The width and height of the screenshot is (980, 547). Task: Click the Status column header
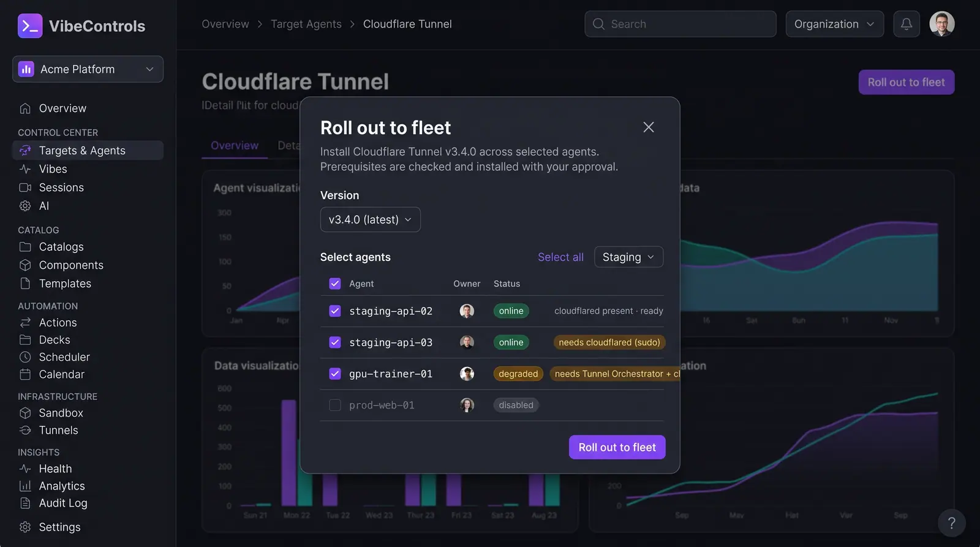point(507,284)
